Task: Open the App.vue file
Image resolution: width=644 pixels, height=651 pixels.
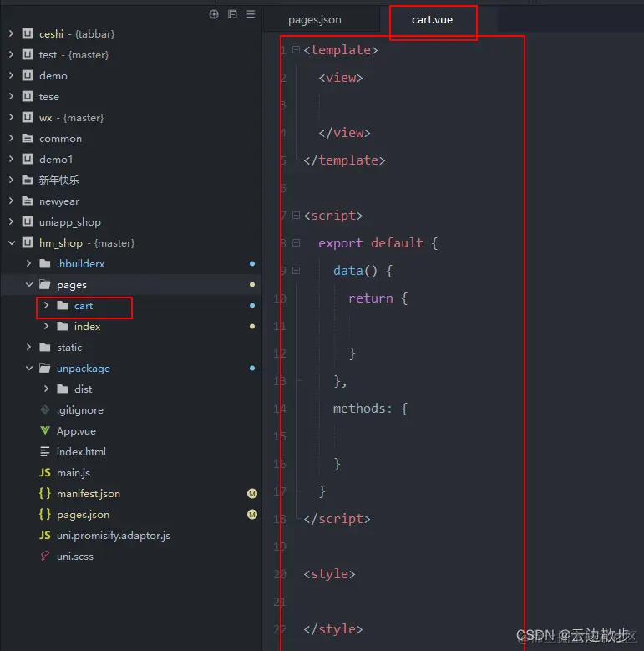Action: pos(76,431)
